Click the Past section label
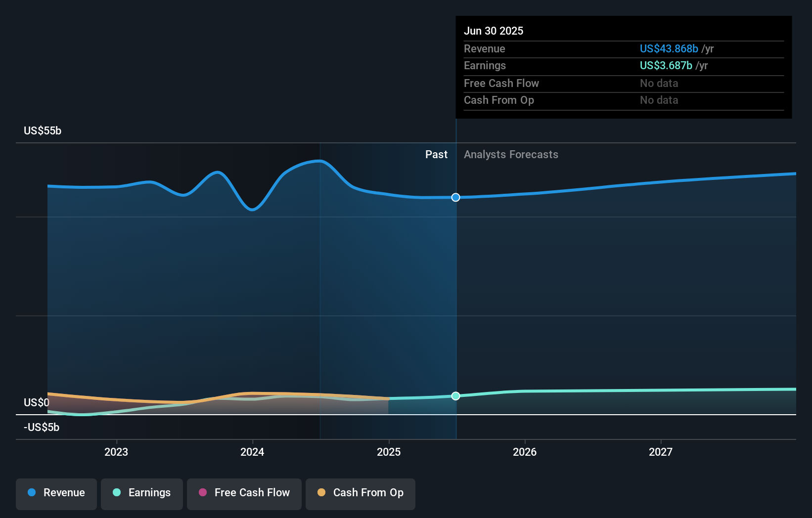 click(436, 154)
